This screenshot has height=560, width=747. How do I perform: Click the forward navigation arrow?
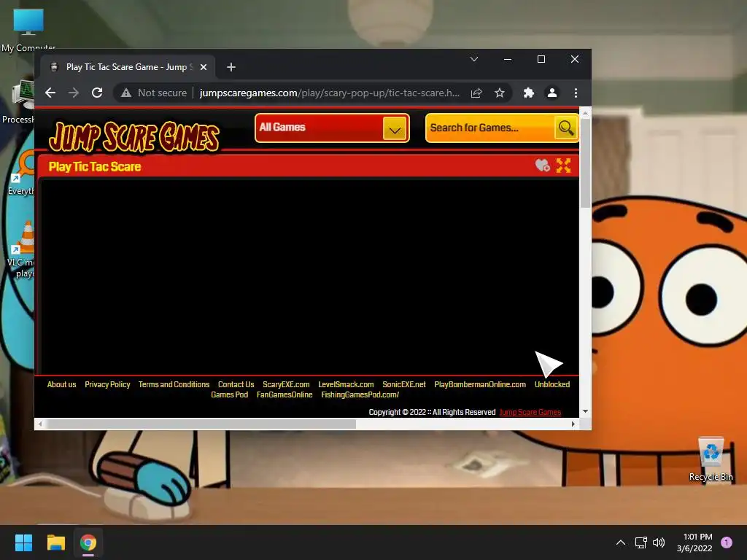point(74,93)
